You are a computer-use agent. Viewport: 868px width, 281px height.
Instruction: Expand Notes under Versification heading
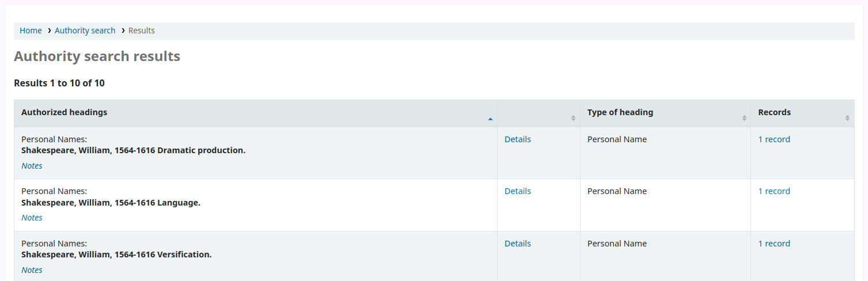point(32,270)
